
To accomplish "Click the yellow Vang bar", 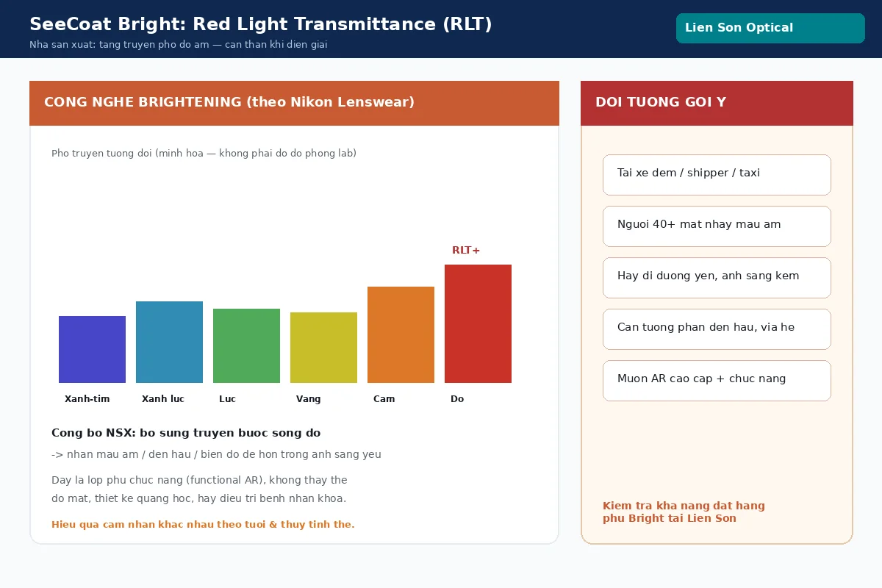I will pos(323,348).
